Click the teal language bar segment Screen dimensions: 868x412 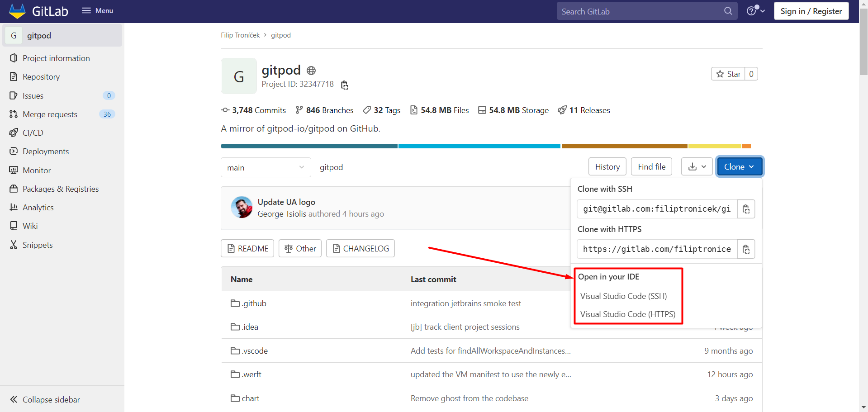pos(309,146)
